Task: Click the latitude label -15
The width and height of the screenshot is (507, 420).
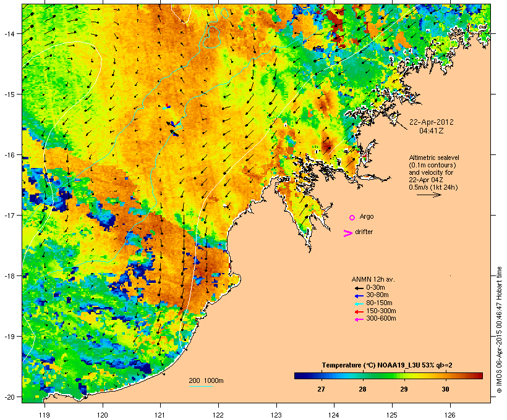Action: tap(9, 94)
